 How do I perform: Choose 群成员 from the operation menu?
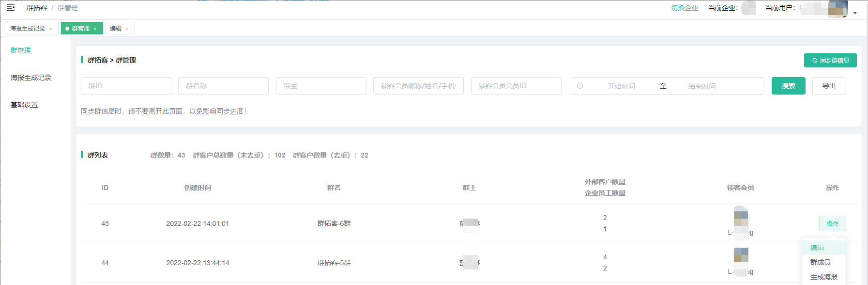click(820, 262)
